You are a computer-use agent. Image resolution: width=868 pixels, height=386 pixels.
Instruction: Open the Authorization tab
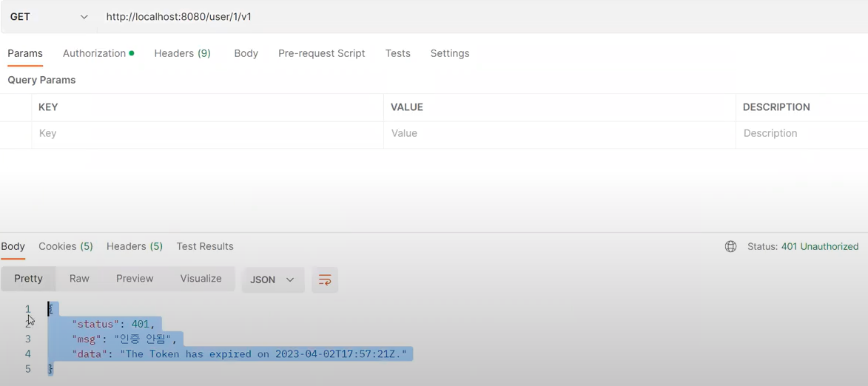98,54
